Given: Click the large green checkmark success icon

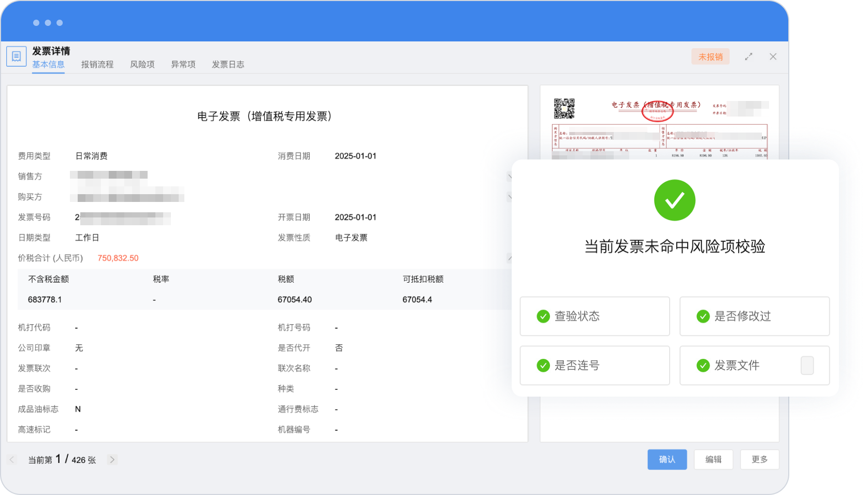Looking at the screenshot, I should tap(674, 200).
